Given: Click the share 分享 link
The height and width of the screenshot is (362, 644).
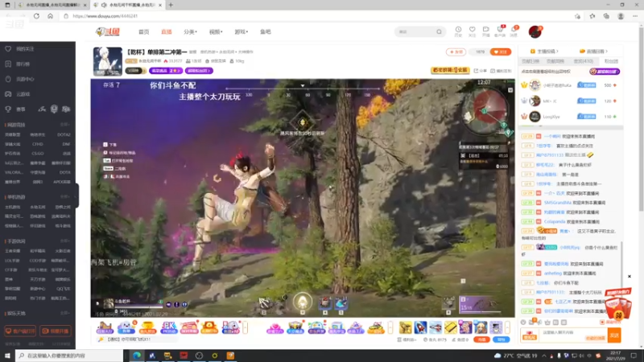Looking at the screenshot, I should (x=480, y=71).
